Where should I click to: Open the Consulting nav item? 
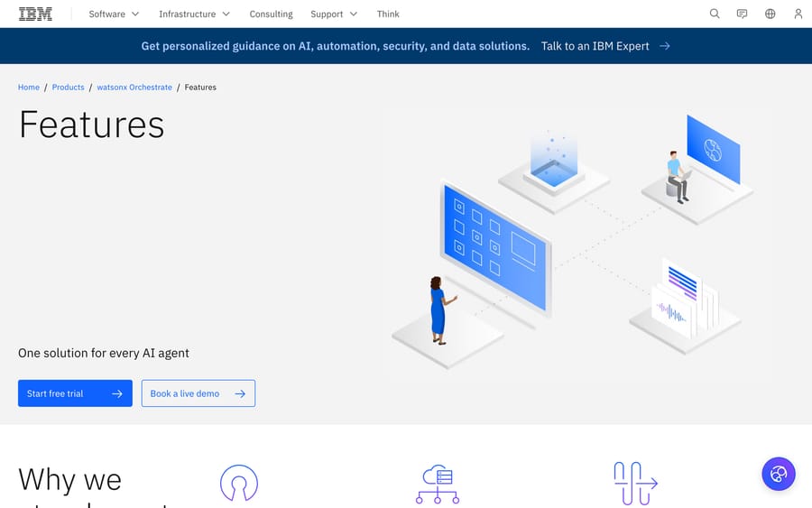[x=271, y=14]
